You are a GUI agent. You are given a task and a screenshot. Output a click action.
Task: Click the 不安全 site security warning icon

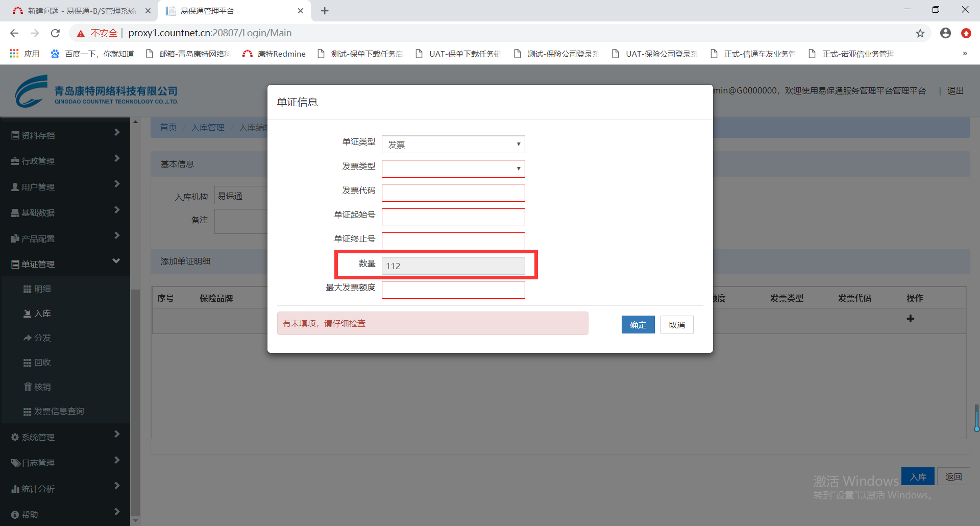81,33
